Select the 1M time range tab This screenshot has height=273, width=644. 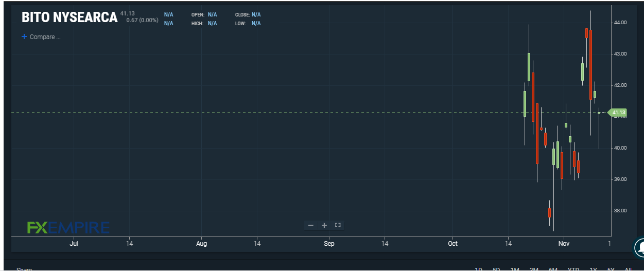pyautogui.click(x=515, y=270)
